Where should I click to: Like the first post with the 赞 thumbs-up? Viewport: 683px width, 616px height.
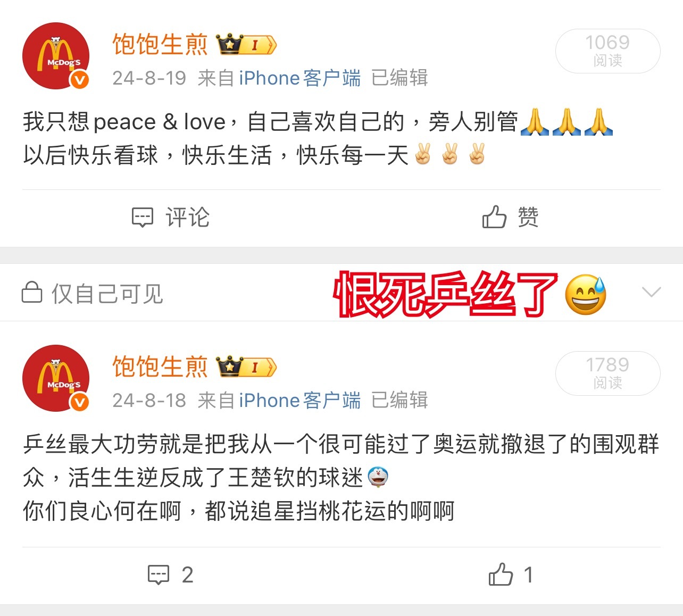(511, 217)
